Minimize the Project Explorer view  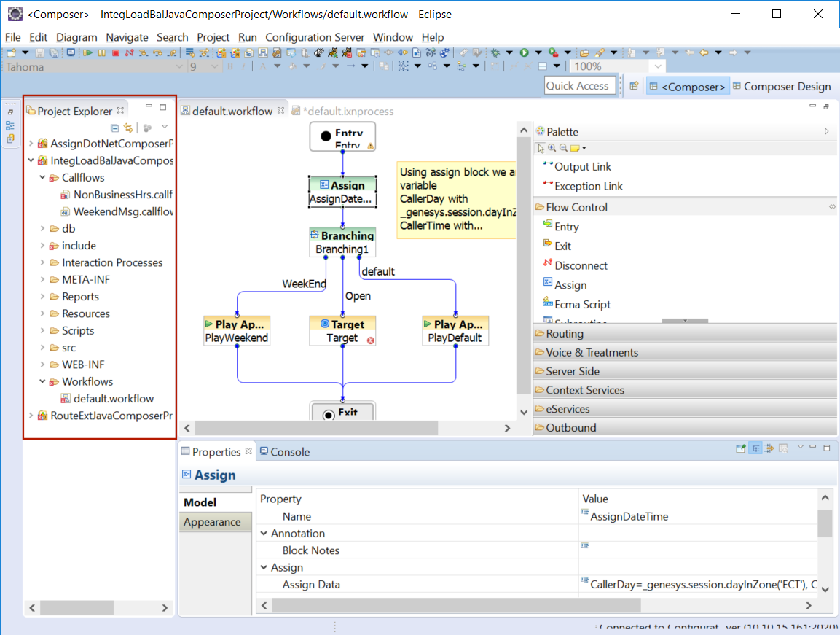149,106
